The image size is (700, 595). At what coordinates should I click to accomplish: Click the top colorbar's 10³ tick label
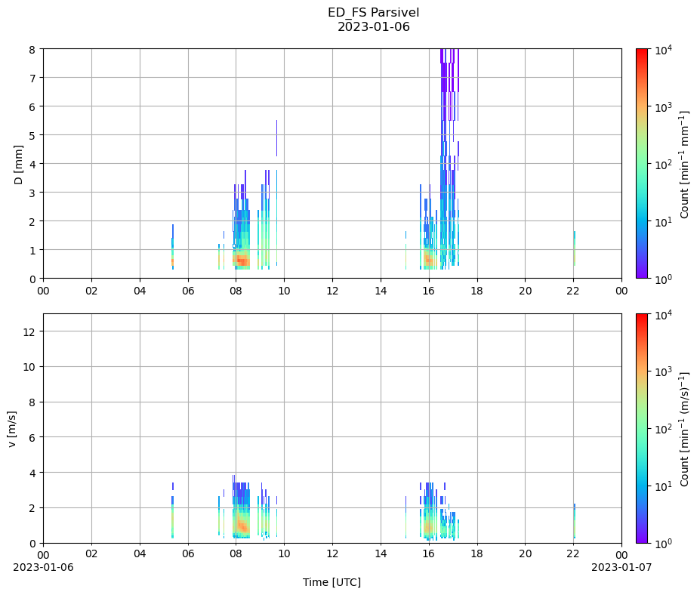coord(663,107)
